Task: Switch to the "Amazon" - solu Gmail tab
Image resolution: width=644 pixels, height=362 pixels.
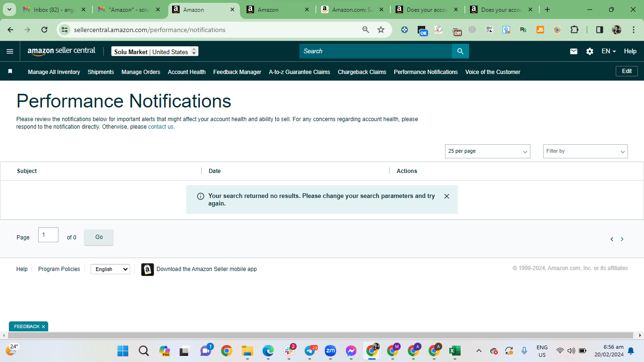Action: click(129, 9)
